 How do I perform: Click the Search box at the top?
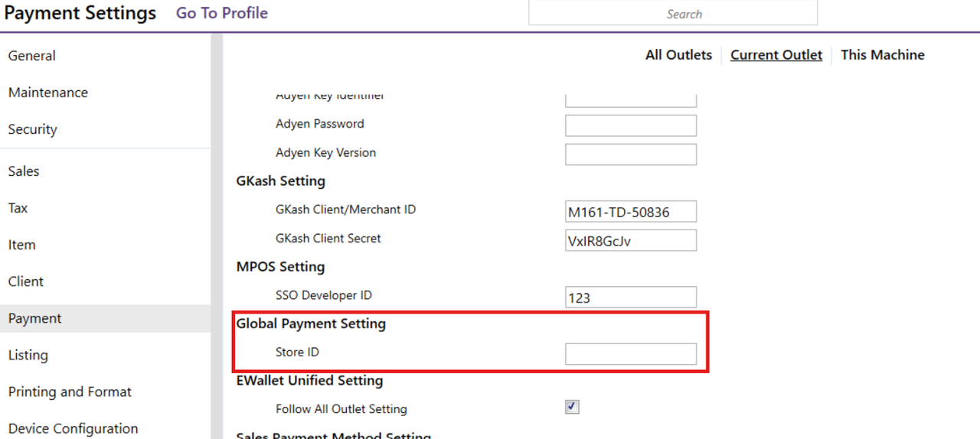coord(672,14)
